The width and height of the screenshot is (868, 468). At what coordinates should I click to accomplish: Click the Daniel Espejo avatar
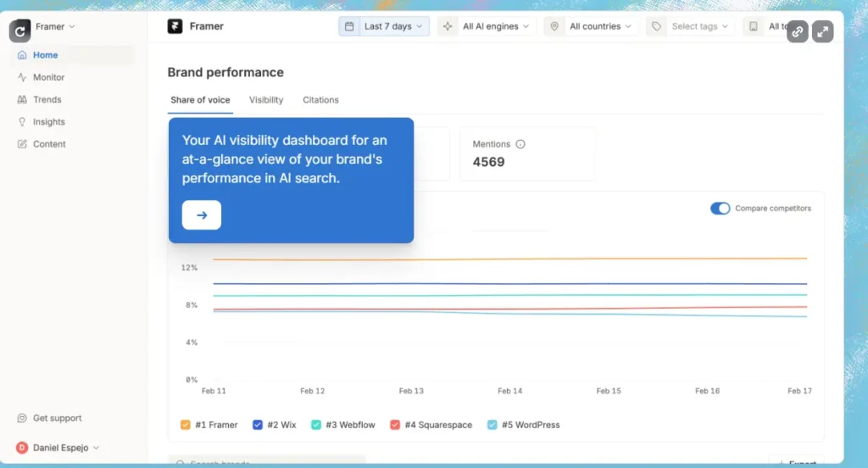click(x=21, y=448)
